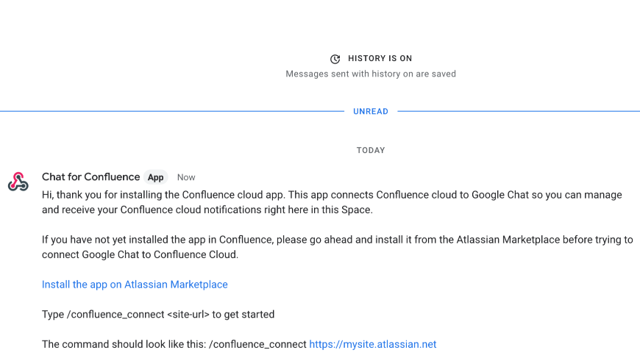Click the HISTORY IS ON label
Screen dimensions: 640x364
click(380, 59)
